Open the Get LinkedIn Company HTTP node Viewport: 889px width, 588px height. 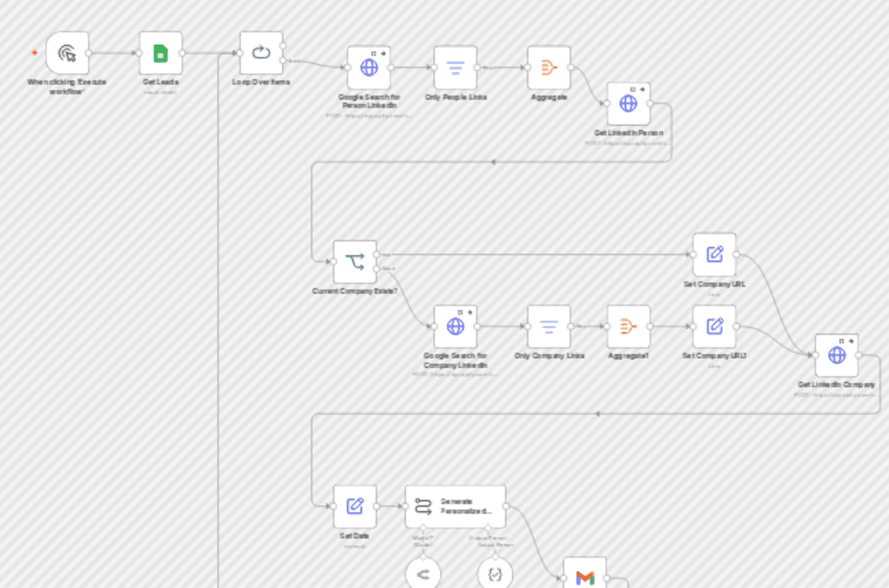(x=837, y=356)
